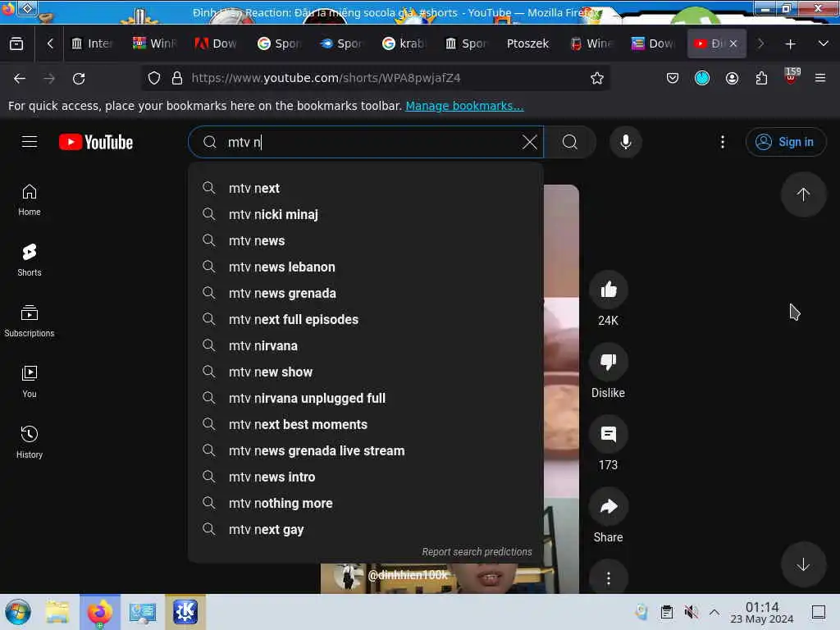Image resolution: width=840 pixels, height=630 pixels.
Task: Select the 'mtv nicki minaj' suggestion
Action: point(365,214)
